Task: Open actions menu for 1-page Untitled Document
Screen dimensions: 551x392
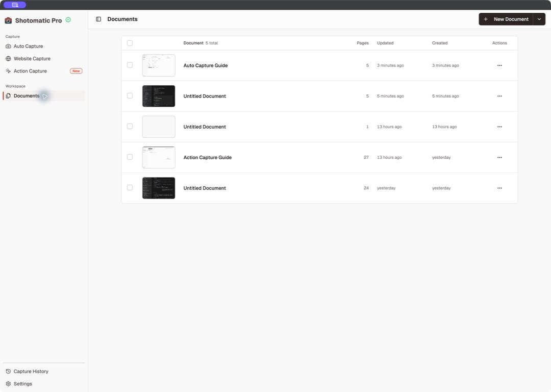Action: coord(499,127)
